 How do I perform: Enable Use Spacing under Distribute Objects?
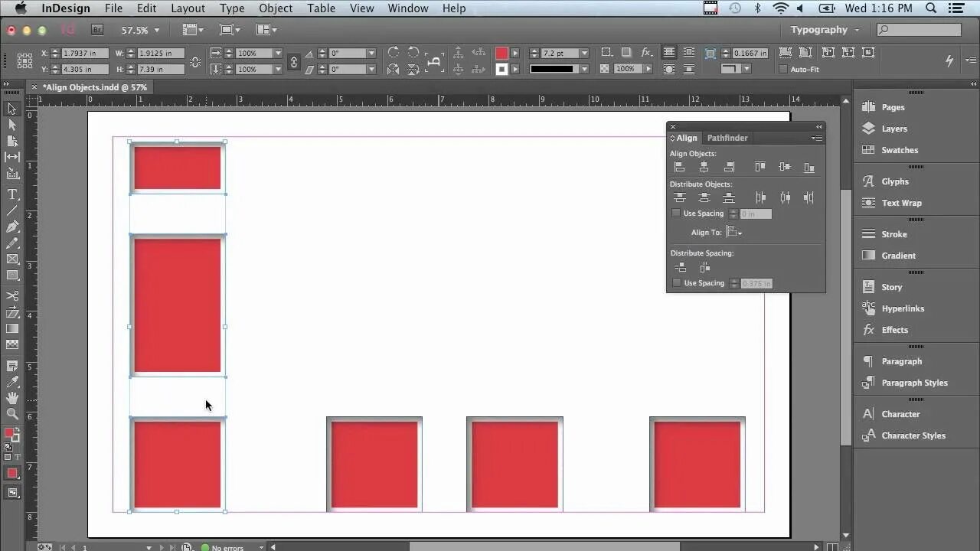click(676, 214)
